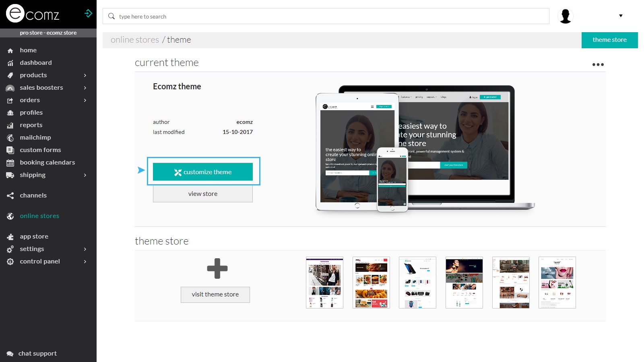Collapse sidebar with the arrow icon
The height and width of the screenshot is (362, 644).
[89, 13]
